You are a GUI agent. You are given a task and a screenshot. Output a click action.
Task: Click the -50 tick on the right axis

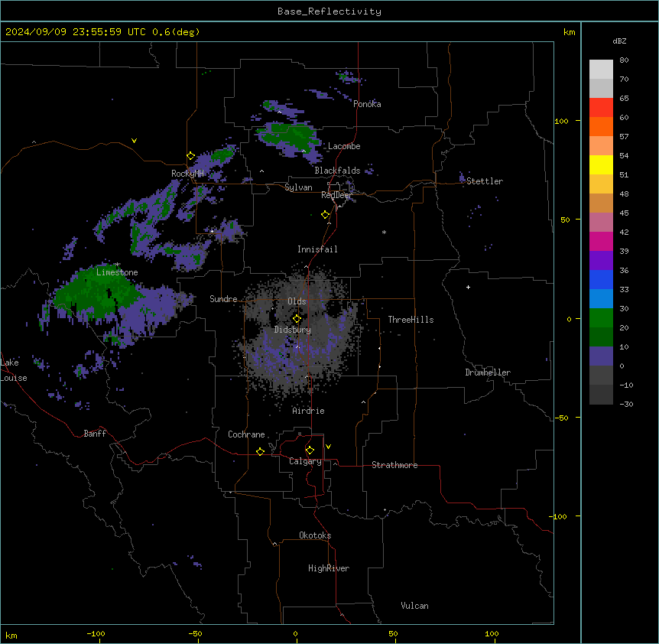[560, 418]
